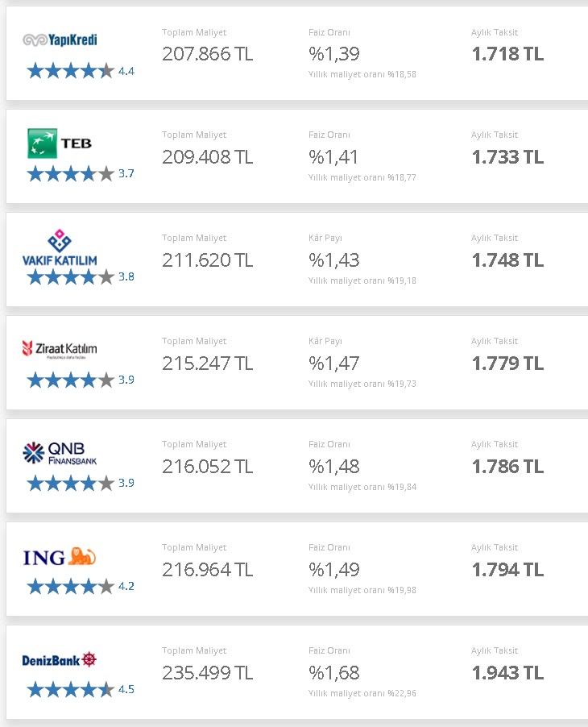This screenshot has height=727, width=588.
Task: Open the 207.866 TL total cost offer
Action: click(208, 54)
